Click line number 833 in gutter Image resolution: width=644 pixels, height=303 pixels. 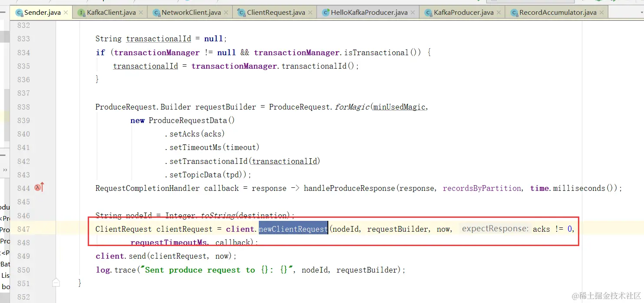pyautogui.click(x=23, y=39)
